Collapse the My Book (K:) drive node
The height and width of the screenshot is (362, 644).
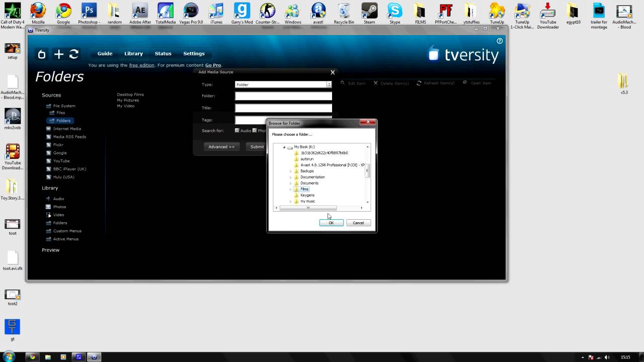[284, 147]
